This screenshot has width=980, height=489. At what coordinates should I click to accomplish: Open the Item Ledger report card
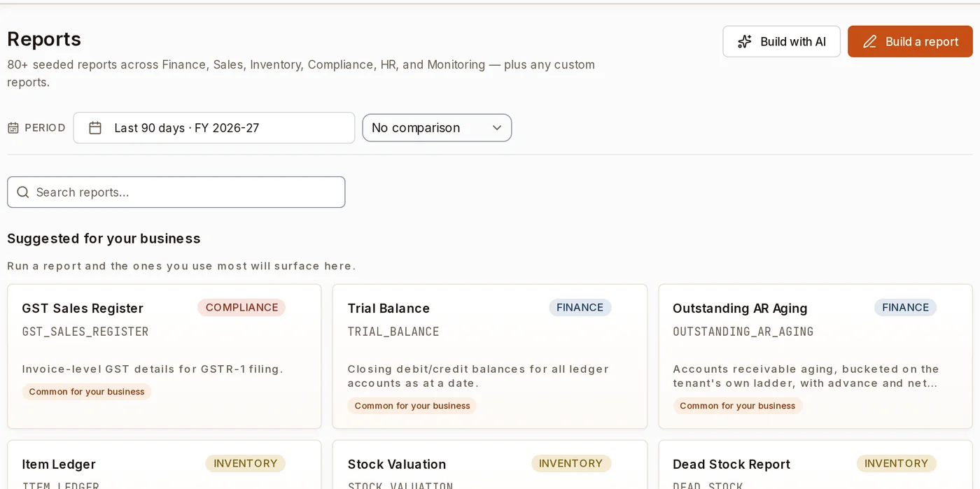point(164,465)
